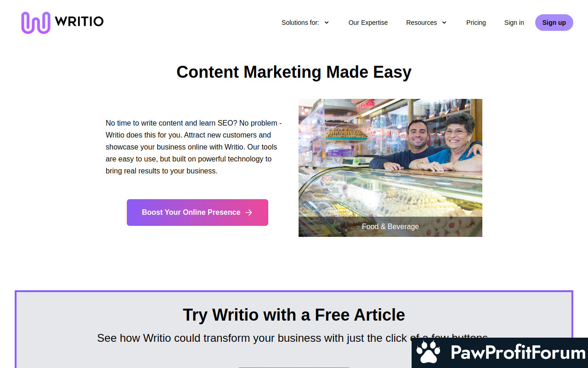Open the Pricing page link
588x368 pixels.
(x=476, y=23)
